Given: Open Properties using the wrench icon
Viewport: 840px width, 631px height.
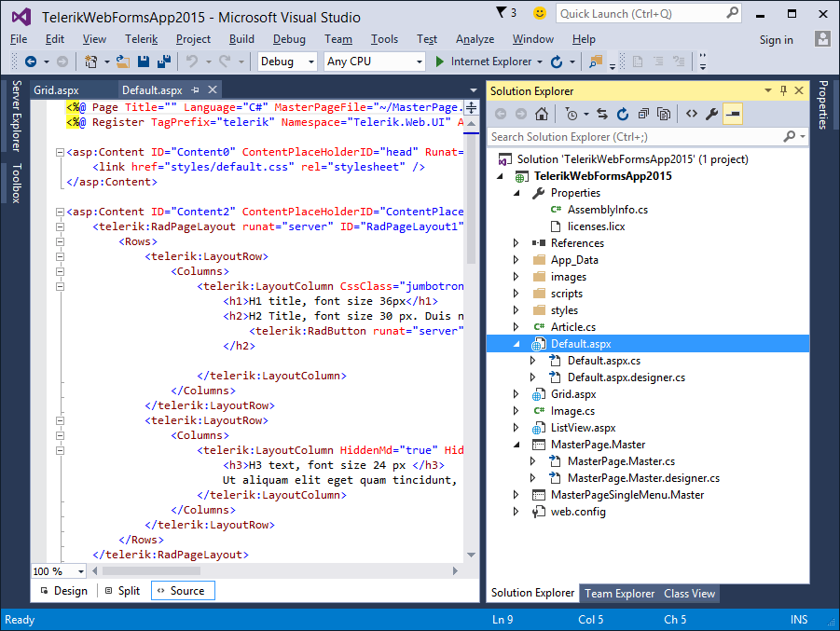Looking at the screenshot, I should point(713,114).
